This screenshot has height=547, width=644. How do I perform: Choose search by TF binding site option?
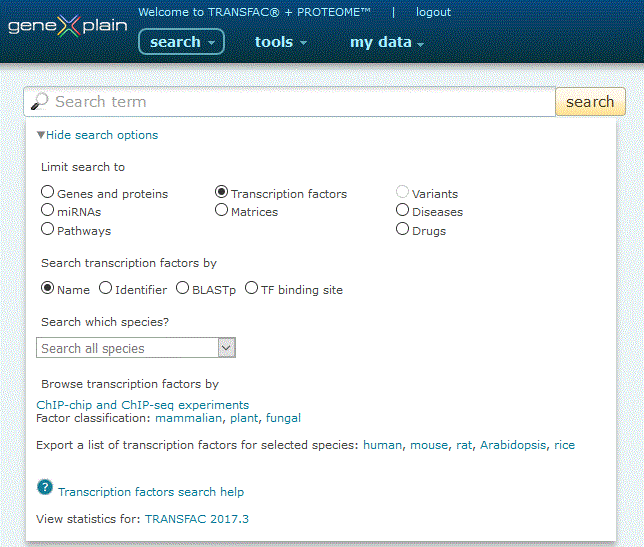tap(251, 288)
